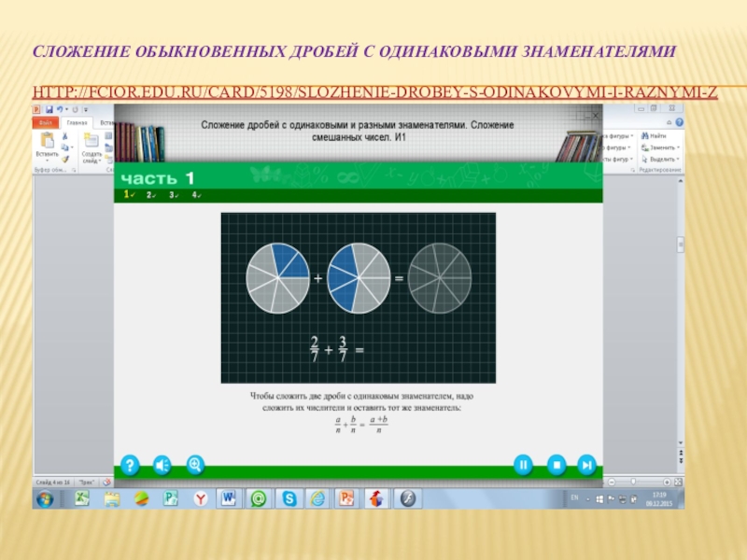The width and height of the screenshot is (747, 560).
Task: Click the Save icon in quick access toolbar
Action: pos(49,109)
